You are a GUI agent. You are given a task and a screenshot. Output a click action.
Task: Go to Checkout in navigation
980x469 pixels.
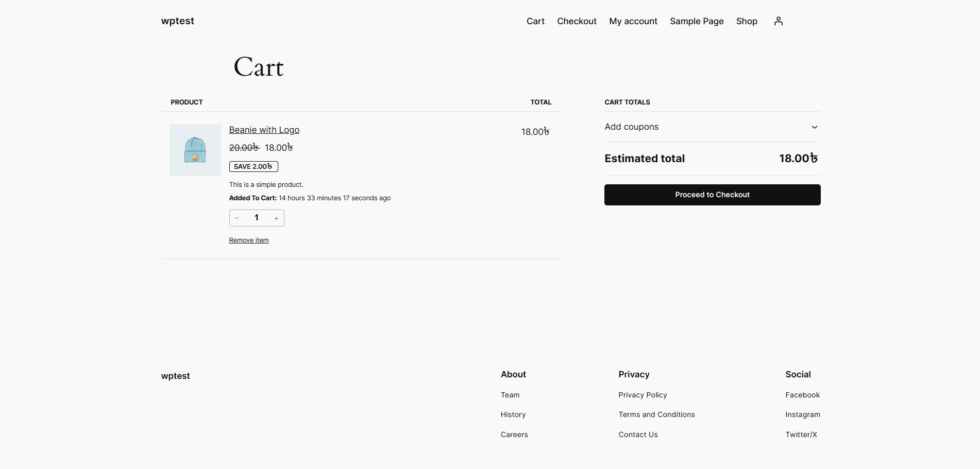(577, 21)
